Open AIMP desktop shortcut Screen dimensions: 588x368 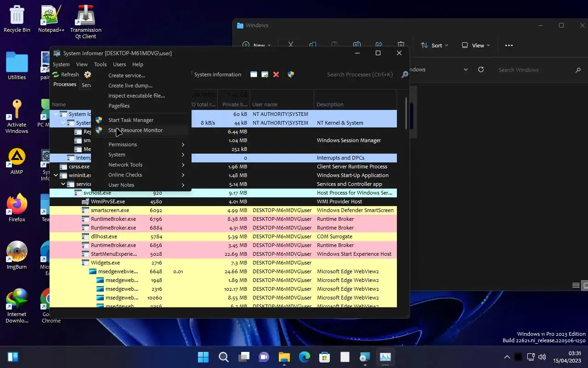[x=17, y=161]
